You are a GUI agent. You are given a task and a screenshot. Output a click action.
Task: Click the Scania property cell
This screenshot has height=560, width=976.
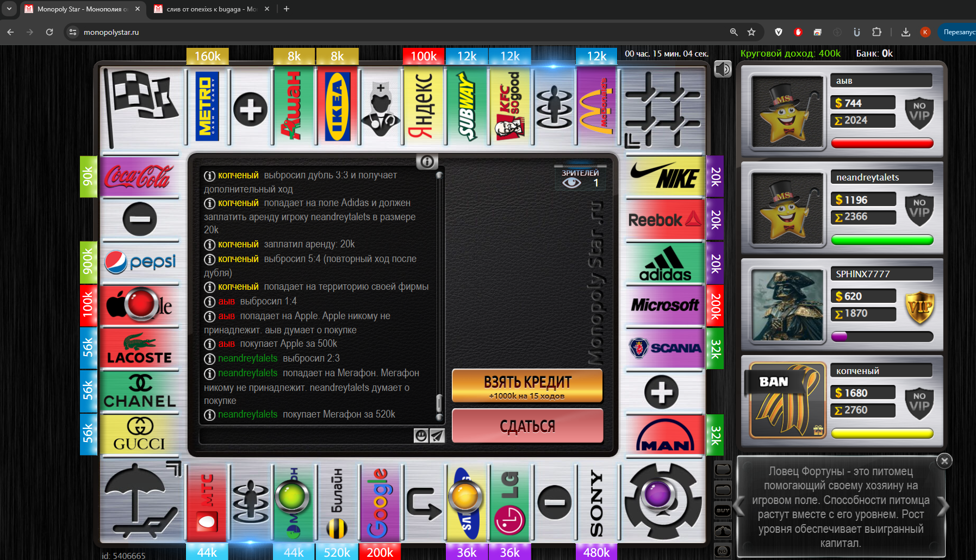pyautogui.click(x=665, y=349)
